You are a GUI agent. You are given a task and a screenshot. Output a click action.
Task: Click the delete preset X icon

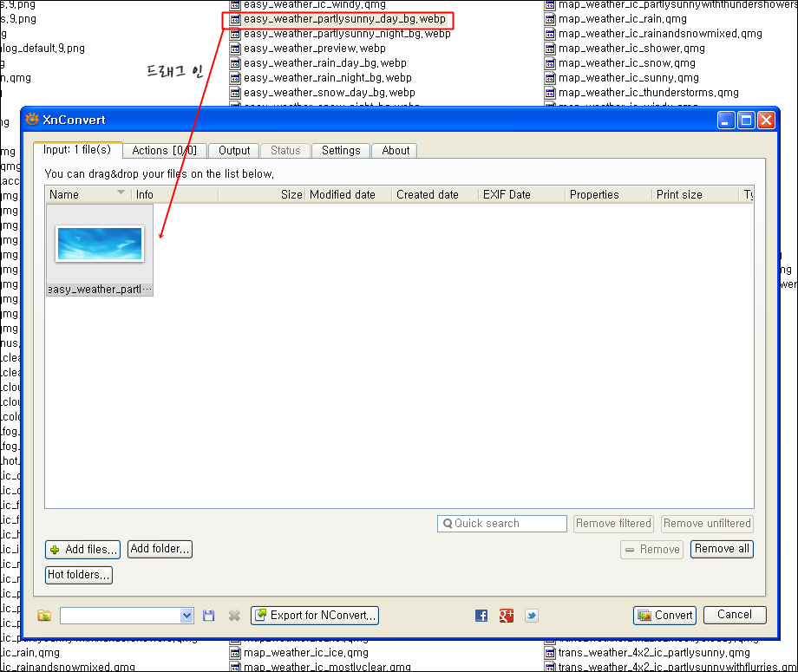(234, 616)
